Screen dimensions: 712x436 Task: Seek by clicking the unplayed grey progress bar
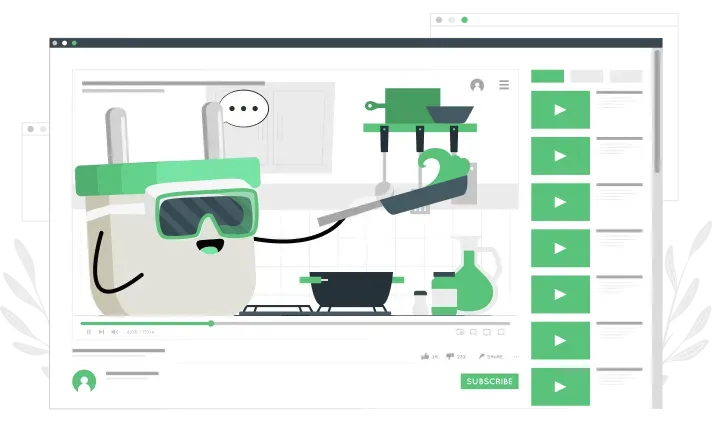[x=362, y=323]
